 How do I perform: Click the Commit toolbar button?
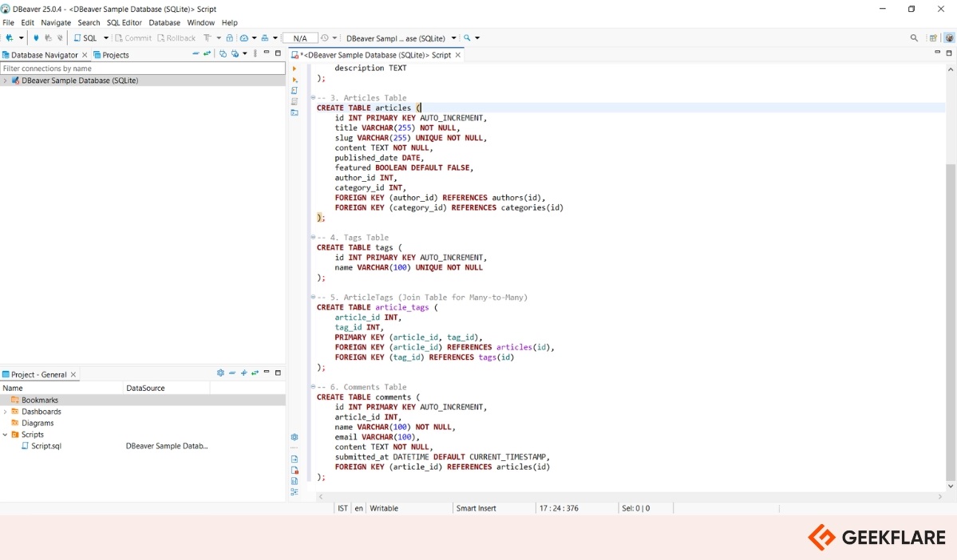tap(133, 37)
